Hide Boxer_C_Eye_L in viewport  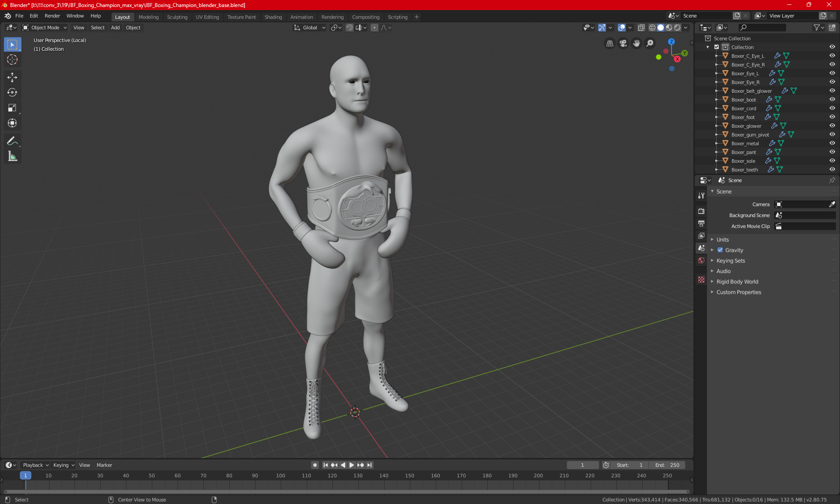832,56
